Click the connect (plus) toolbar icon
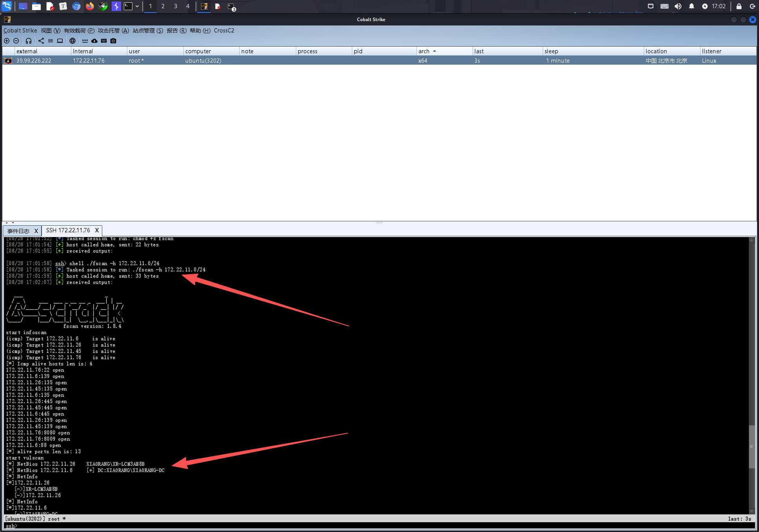 tap(7, 41)
